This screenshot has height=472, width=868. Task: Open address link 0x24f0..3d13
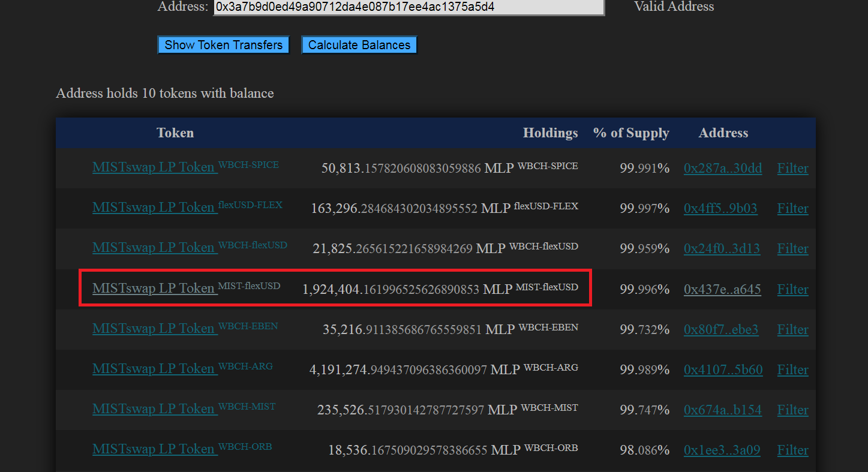coord(722,248)
